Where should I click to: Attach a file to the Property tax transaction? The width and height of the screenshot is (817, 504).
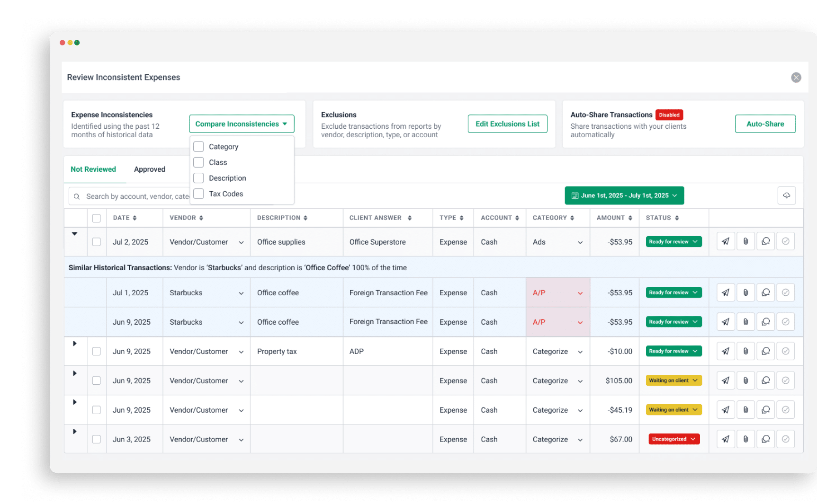[745, 351]
